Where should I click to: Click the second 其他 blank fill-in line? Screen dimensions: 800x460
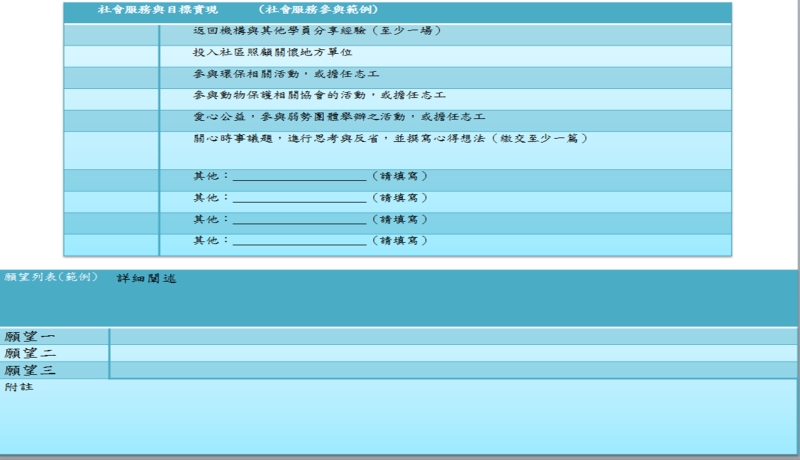(x=299, y=198)
